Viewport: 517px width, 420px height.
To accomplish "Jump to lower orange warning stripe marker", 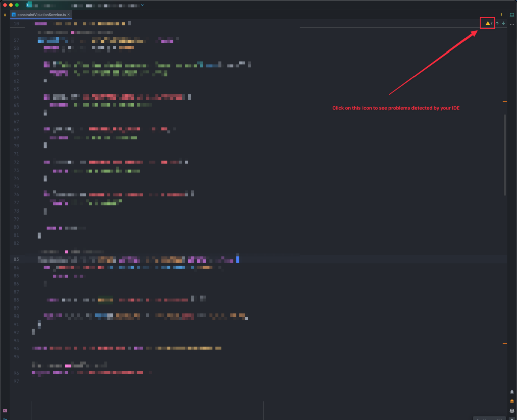I will coord(505,343).
